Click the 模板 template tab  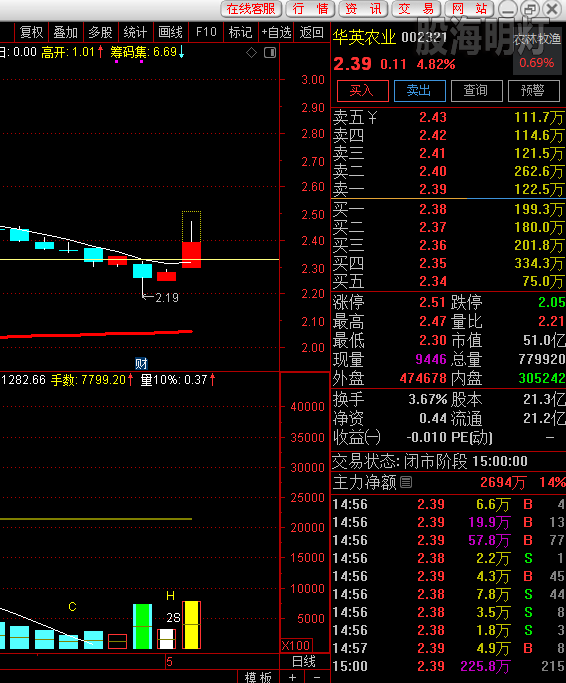click(x=258, y=677)
